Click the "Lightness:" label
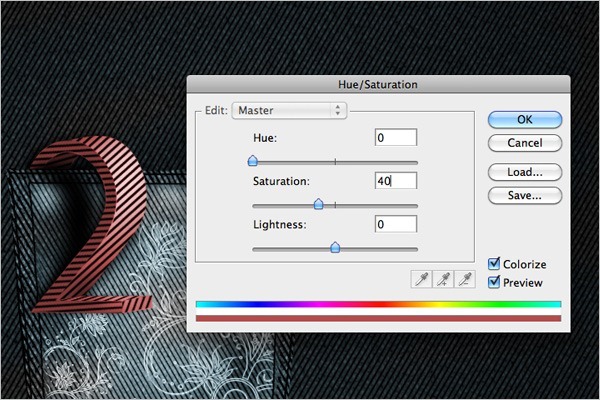The image size is (600, 400). coord(280,224)
